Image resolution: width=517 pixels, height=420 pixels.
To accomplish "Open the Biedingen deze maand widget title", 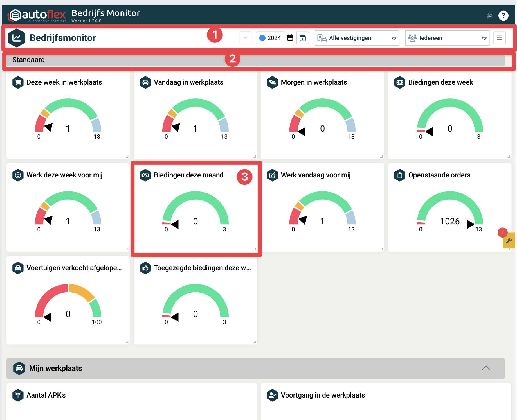I will (x=188, y=175).
